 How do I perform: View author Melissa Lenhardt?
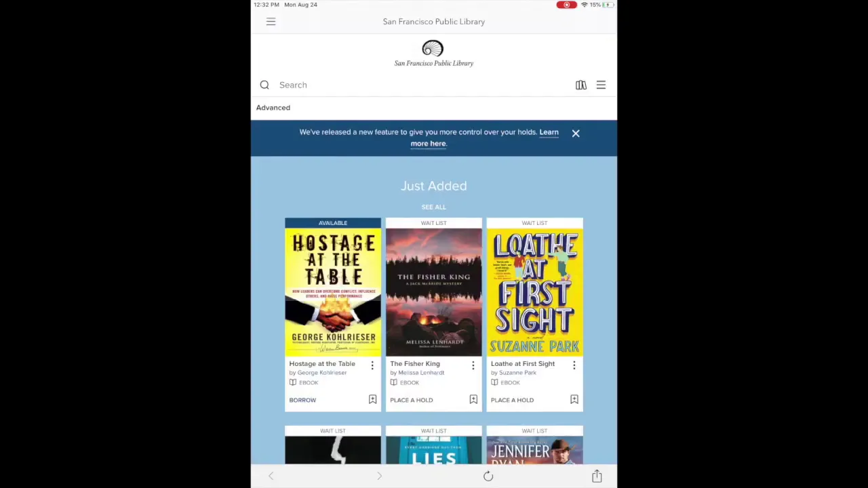[421, 373]
